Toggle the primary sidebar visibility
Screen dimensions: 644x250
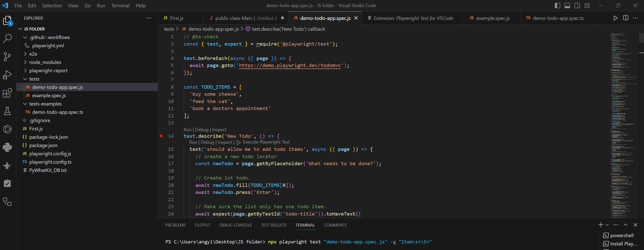point(557,5)
